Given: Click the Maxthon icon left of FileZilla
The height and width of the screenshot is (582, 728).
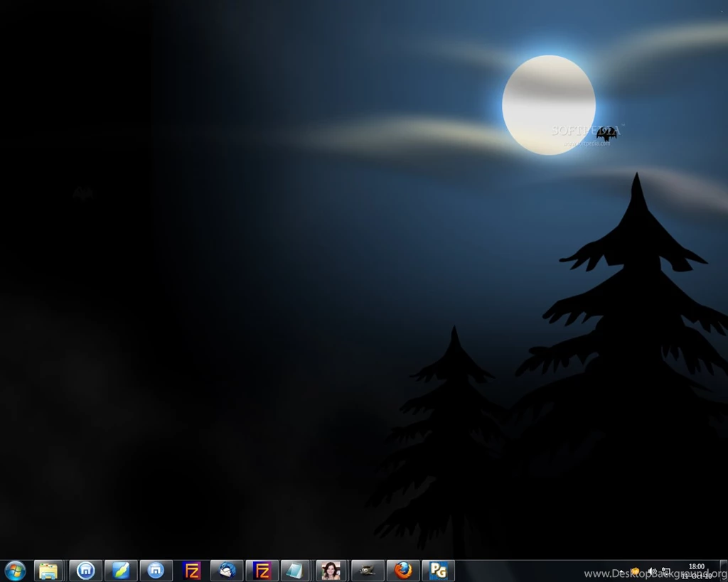Looking at the screenshot, I should [x=156, y=571].
